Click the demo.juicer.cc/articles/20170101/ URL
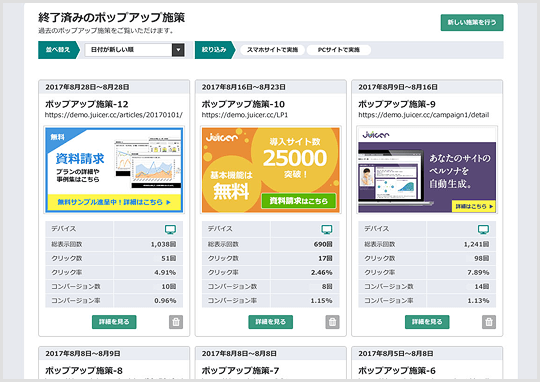Viewport: 540px width, 382px height. 114,115
